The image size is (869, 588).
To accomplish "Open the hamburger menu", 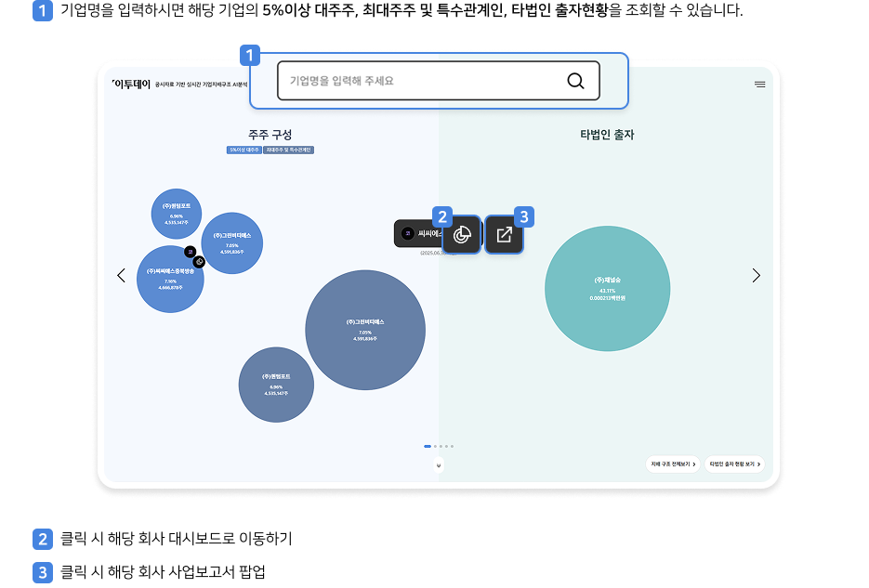I will pos(759,85).
